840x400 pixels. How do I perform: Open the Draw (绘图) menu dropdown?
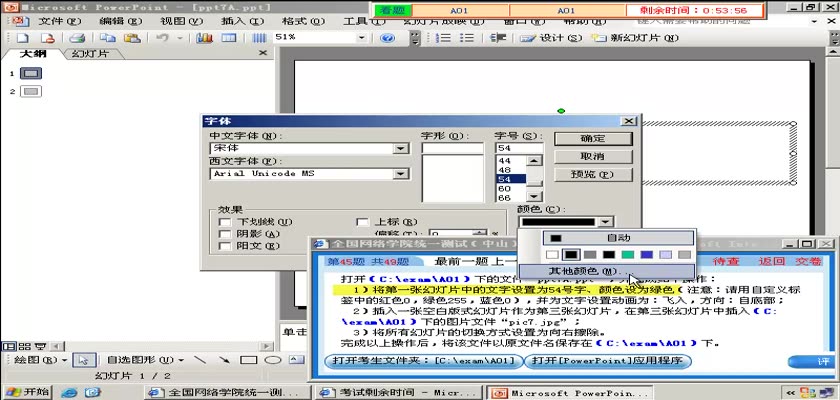click(40, 360)
